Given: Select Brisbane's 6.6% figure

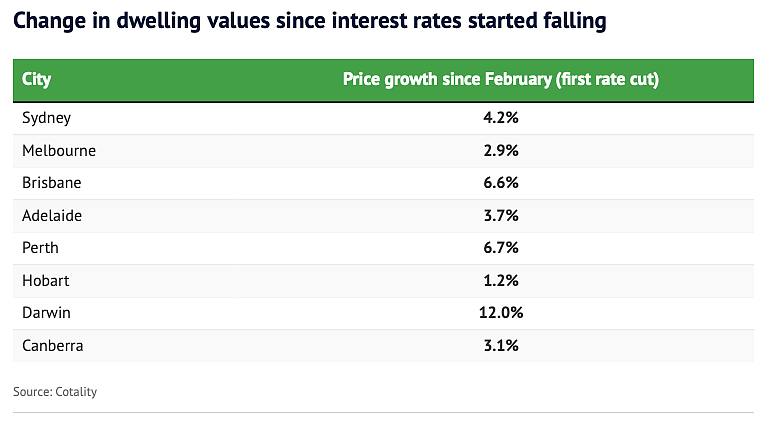Looking at the screenshot, I should click(x=501, y=183).
